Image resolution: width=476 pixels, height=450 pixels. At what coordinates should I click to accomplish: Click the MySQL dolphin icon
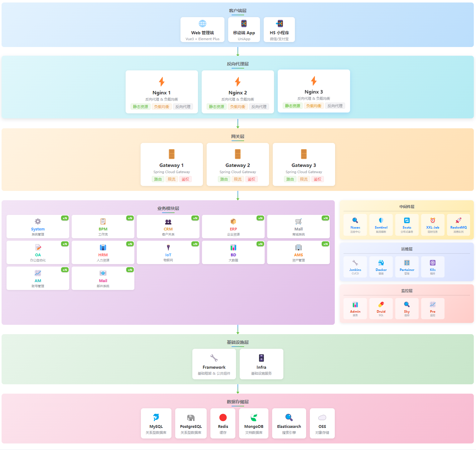[x=156, y=417]
